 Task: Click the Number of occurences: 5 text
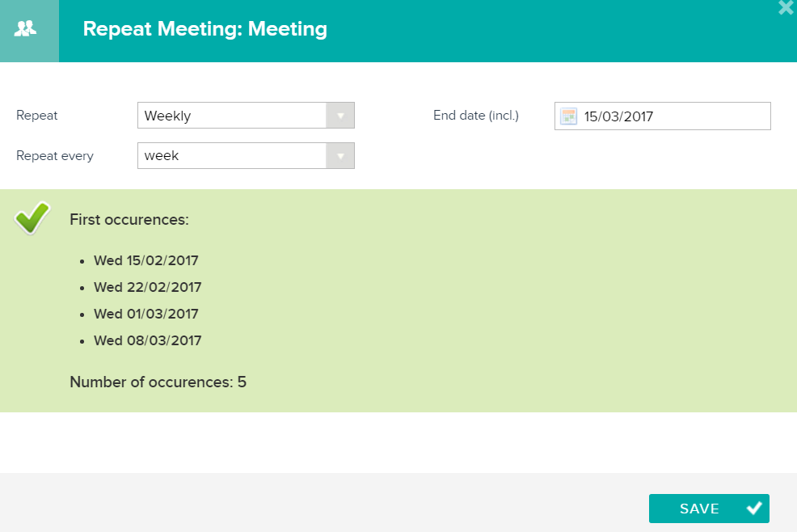click(158, 382)
